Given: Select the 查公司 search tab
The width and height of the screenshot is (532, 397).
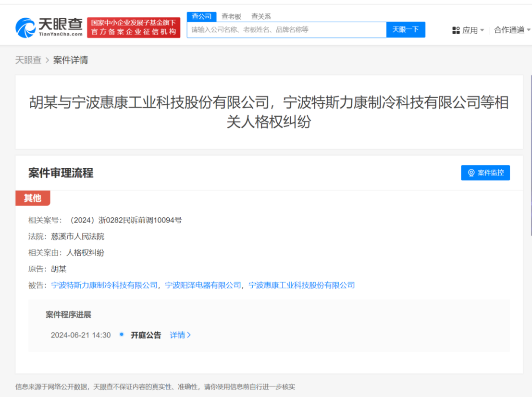Looking at the screenshot, I should coord(201,16).
